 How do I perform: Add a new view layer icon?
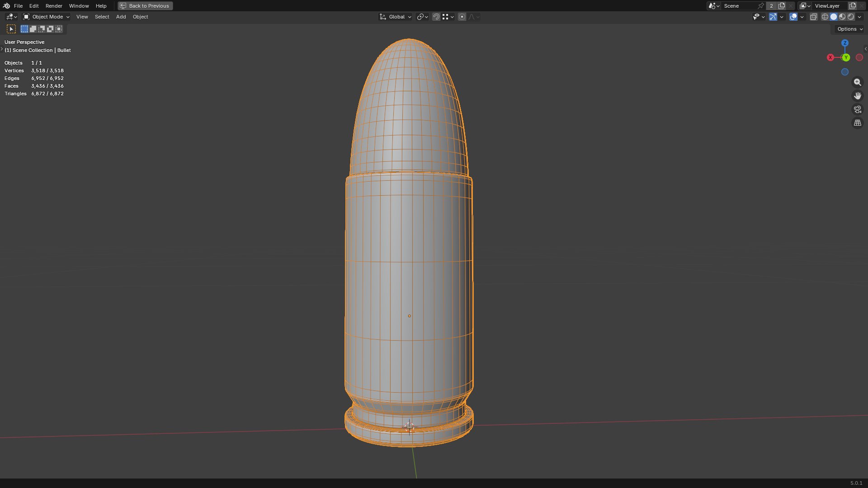[x=853, y=6]
